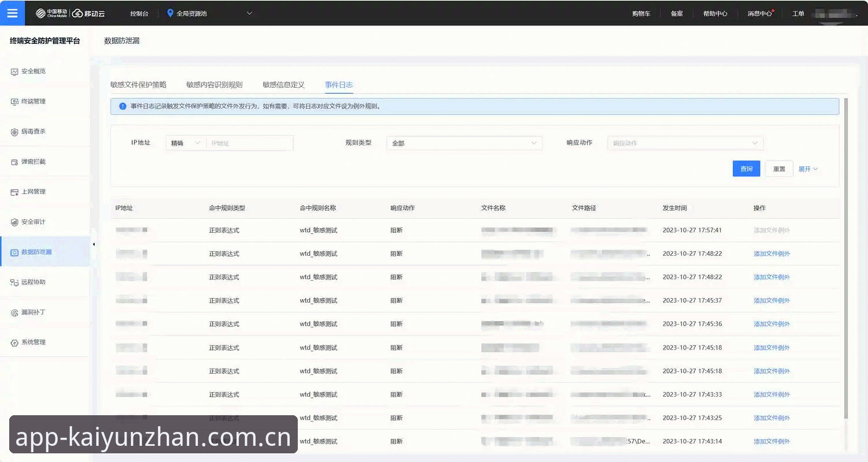
Task: Click the 文件路径 column header
Action: click(584, 208)
